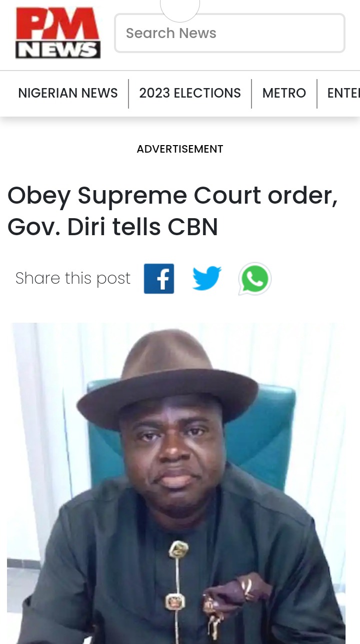Viewport: 360px width, 644px height.
Task: Share the article through WhatsApp icon
Action: click(x=254, y=279)
